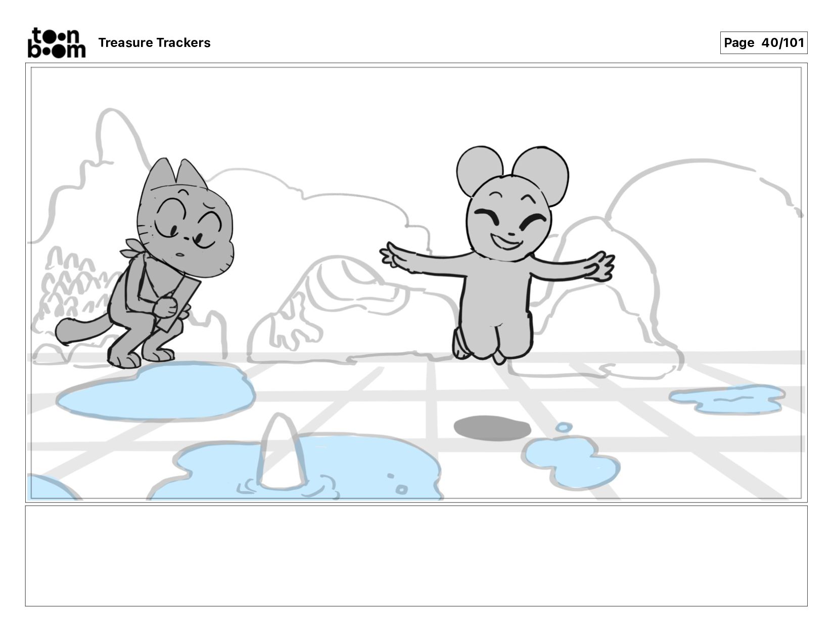Click the 'Treasure Trackers' title text
Viewport: 834px width, 644px height.
pos(154,43)
